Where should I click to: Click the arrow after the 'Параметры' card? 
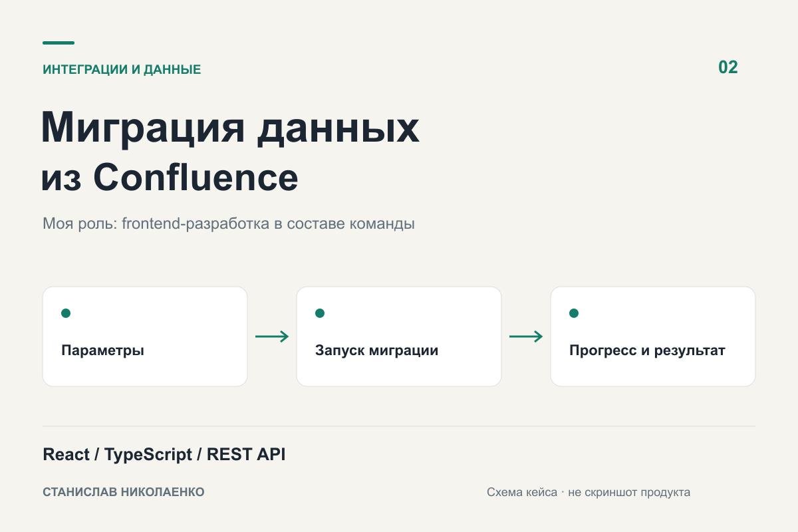click(x=272, y=336)
